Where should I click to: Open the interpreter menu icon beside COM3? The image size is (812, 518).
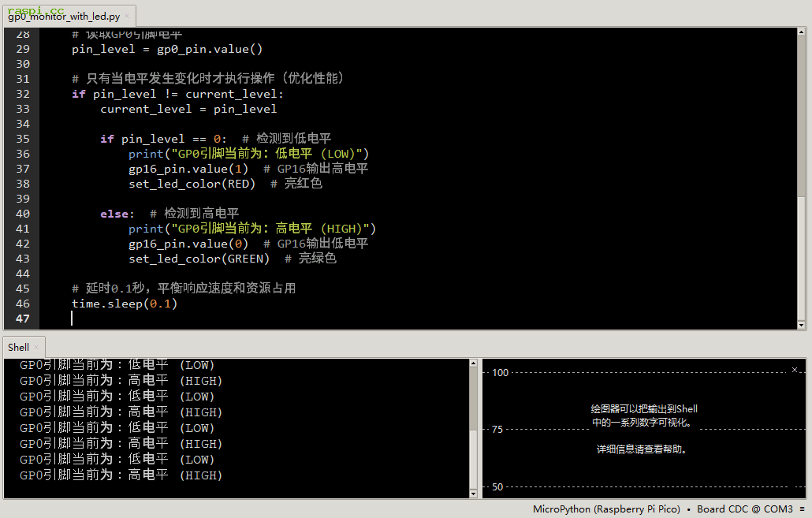point(802,509)
